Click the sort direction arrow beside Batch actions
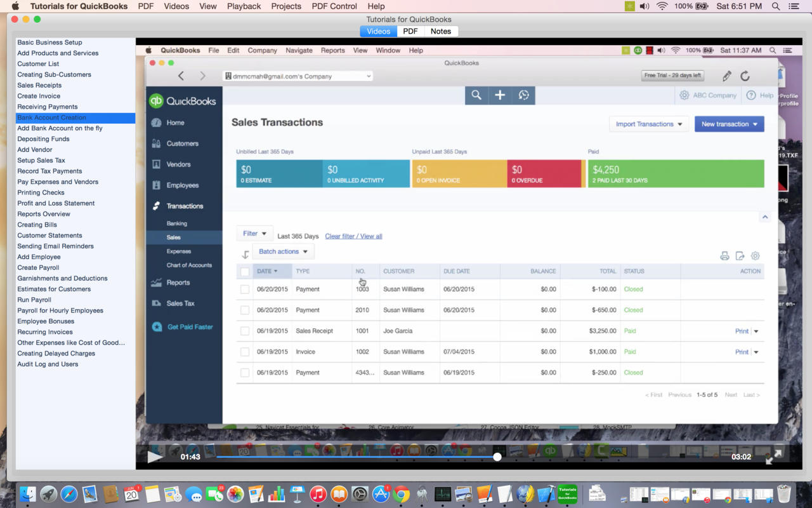The image size is (812, 508). click(x=245, y=255)
